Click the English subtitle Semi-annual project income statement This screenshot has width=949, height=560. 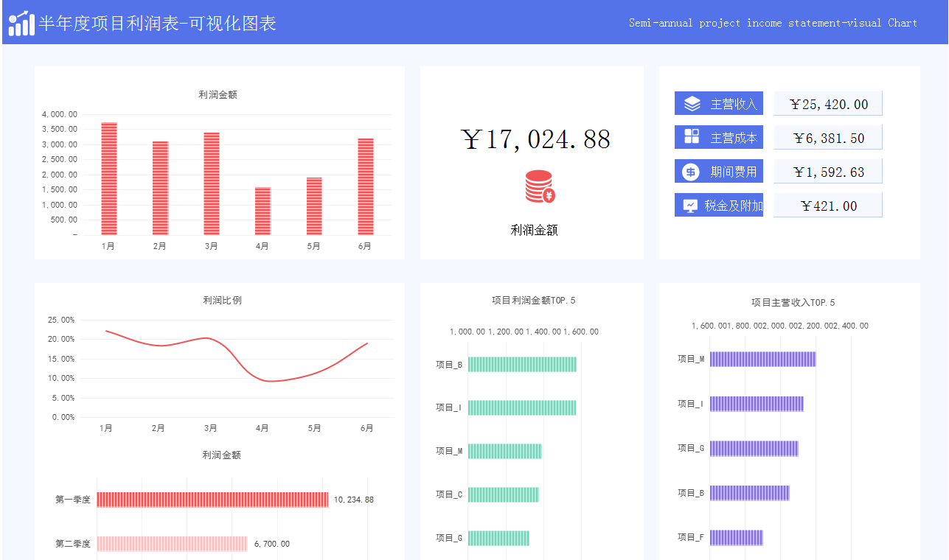tap(773, 23)
